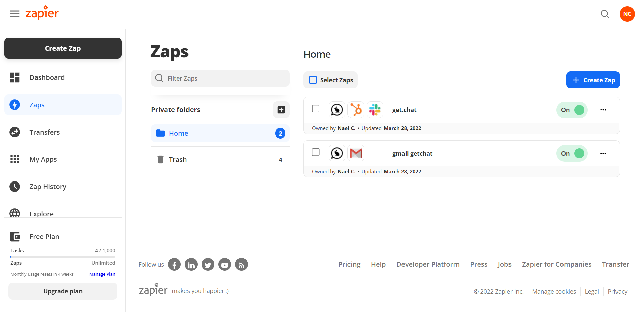Click the Upgrade plan button

(x=63, y=291)
